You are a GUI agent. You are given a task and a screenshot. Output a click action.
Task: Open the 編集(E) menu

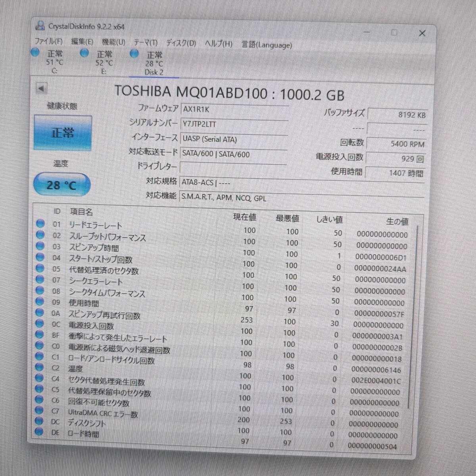coord(82,42)
